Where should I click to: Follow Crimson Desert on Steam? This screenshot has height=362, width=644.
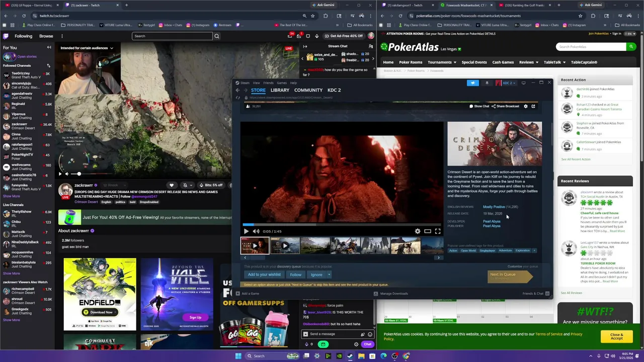[x=296, y=275]
